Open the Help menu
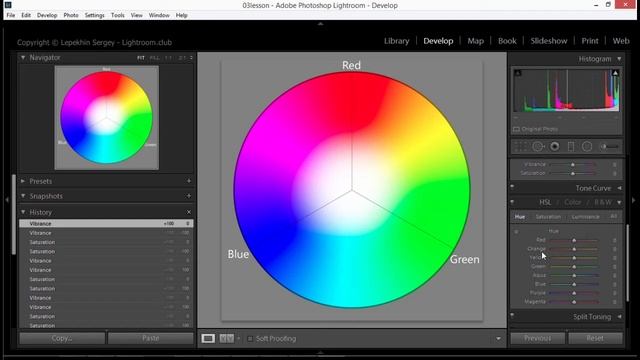The image size is (640, 360). click(x=182, y=15)
